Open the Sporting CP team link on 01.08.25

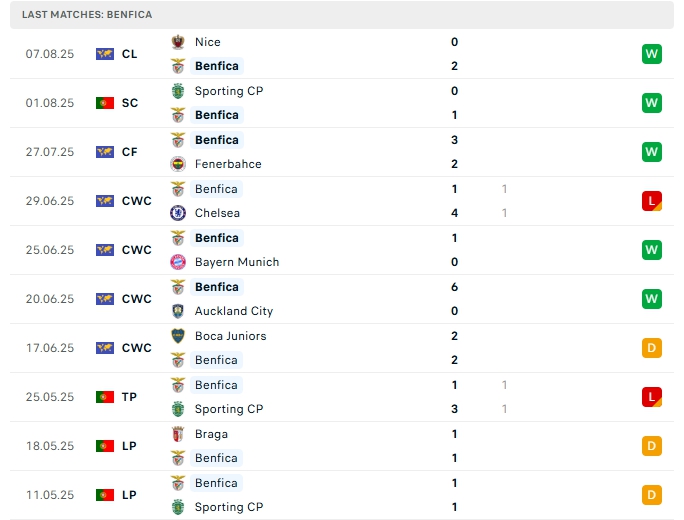click(228, 91)
